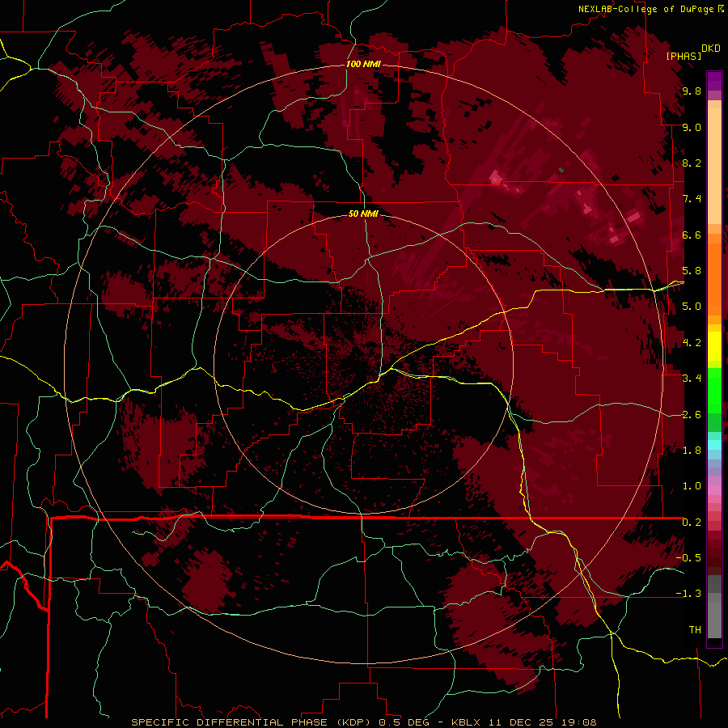Screen dimensions: 728x728
Task: Pick the cyan band of the color scale
Action: (x=714, y=445)
